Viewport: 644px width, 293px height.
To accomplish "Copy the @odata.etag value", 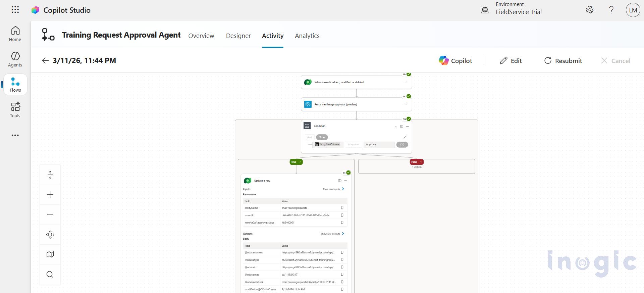I will 342,275.
